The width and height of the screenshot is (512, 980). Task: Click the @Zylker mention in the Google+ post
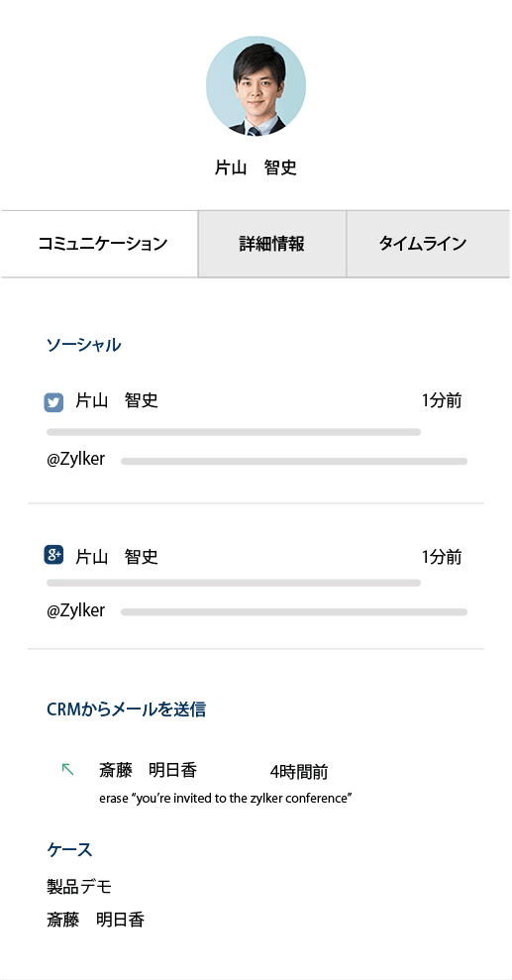[x=75, y=610]
